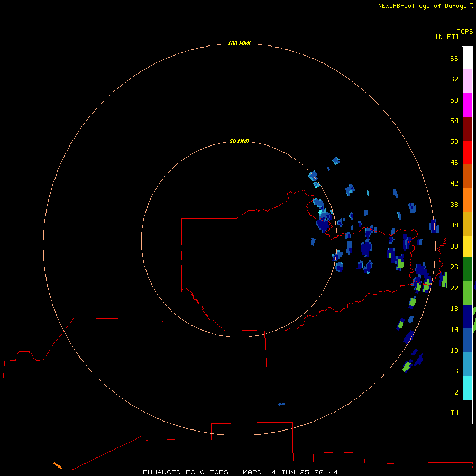Click the legend value 54
Screen dimensions: 476x476
point(454,121)
